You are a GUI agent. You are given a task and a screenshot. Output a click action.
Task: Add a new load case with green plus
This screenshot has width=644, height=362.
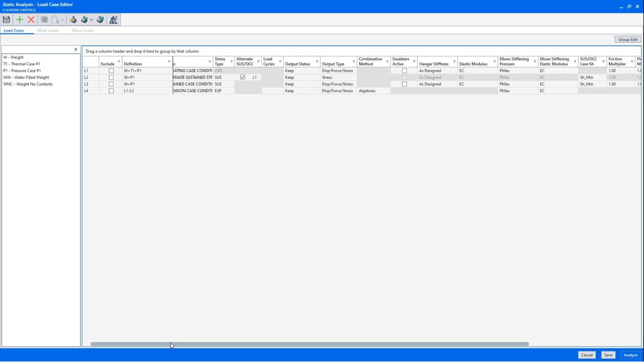point(19,20)
